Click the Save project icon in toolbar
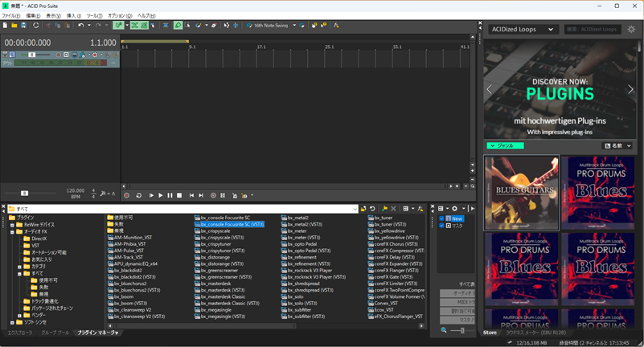Image resolution: width=644 pixels, height=347 pixels. (x=23, y=26)
